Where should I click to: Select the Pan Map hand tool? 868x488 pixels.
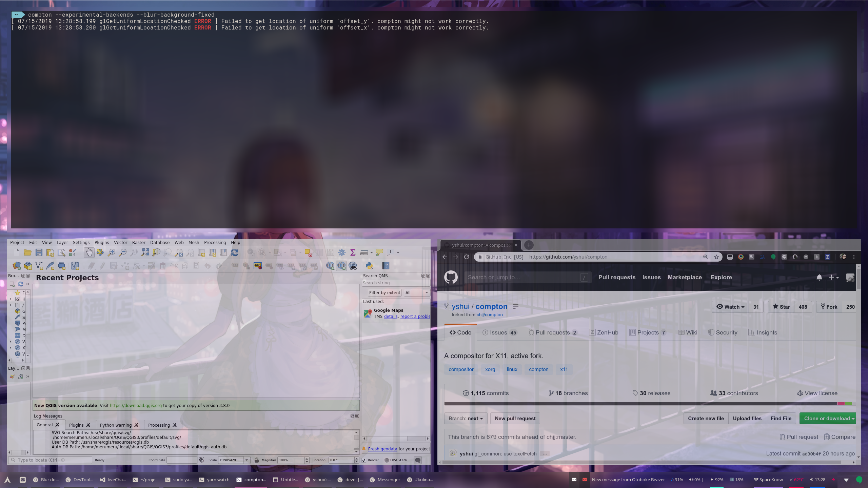[x=89, y=252]
